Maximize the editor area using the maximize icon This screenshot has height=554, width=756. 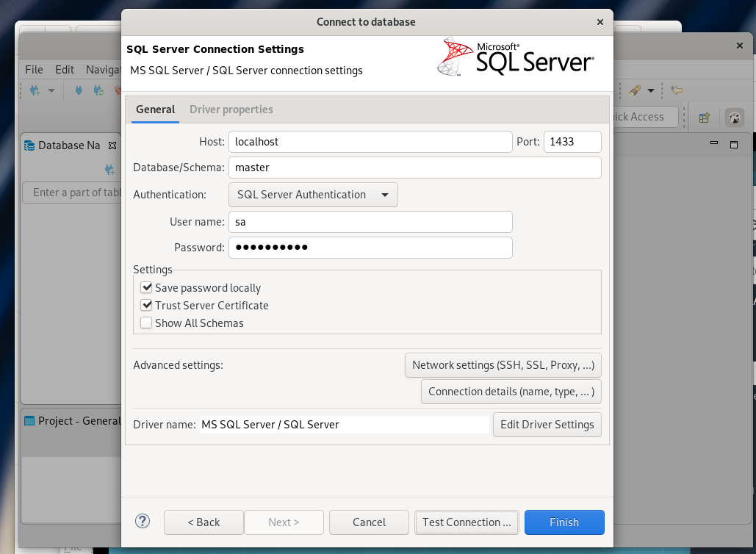click(x=734, y=145)
